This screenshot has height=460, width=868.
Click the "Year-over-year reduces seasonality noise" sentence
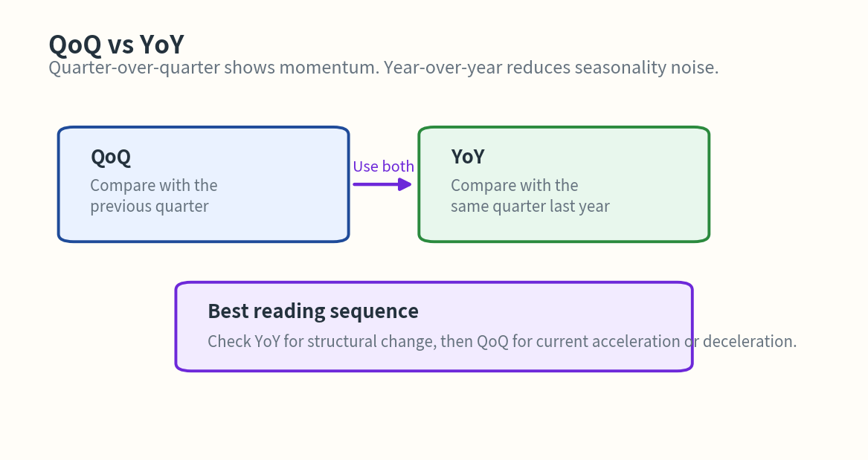coord(550,68)
